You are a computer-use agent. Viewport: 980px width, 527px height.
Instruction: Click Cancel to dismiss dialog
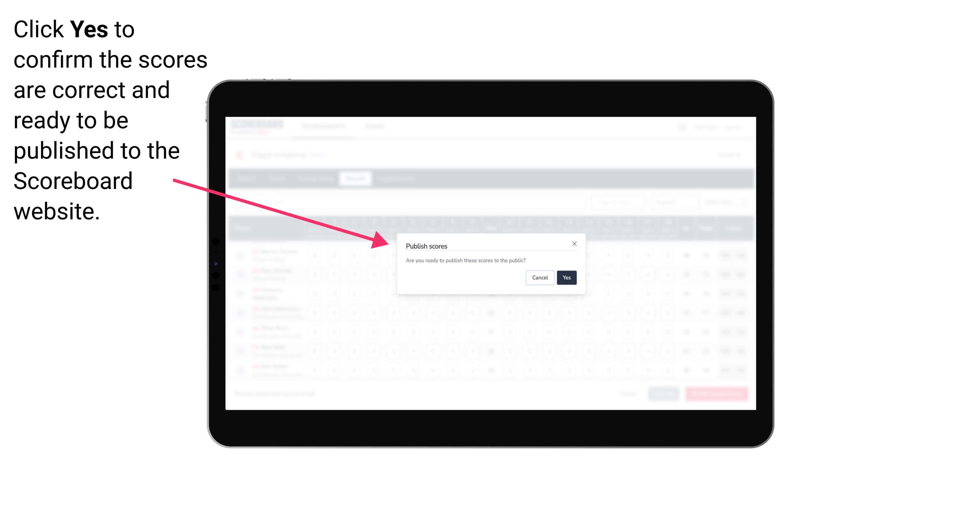point(540,277)
